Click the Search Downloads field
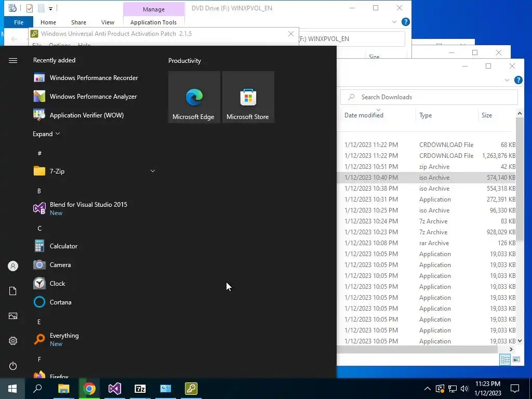The height and width of the screenshot is (399, 532). pyautogui.click(x=429, y=97)
